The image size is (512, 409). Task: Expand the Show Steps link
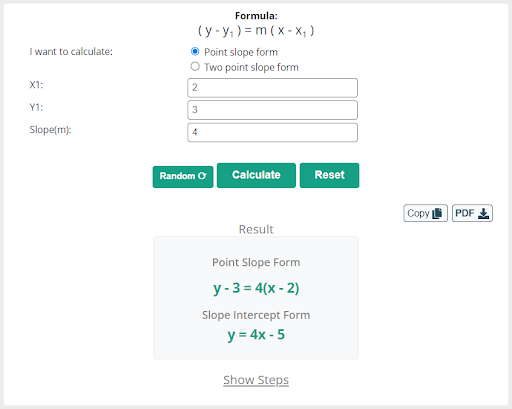point(256,380)
